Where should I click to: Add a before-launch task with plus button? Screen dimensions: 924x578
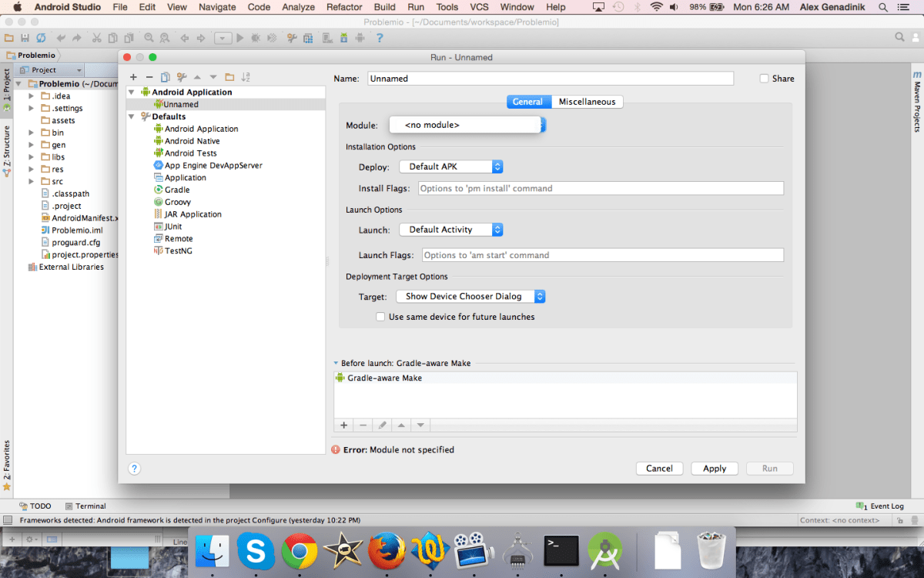click(x=344, y=425)
